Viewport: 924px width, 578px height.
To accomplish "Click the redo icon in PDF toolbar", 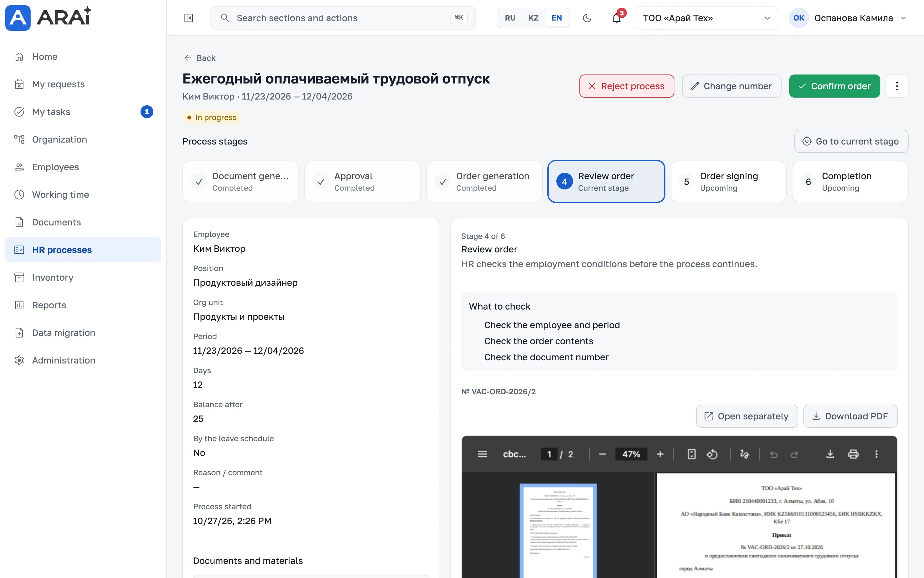I will click(x=794, y=454).
